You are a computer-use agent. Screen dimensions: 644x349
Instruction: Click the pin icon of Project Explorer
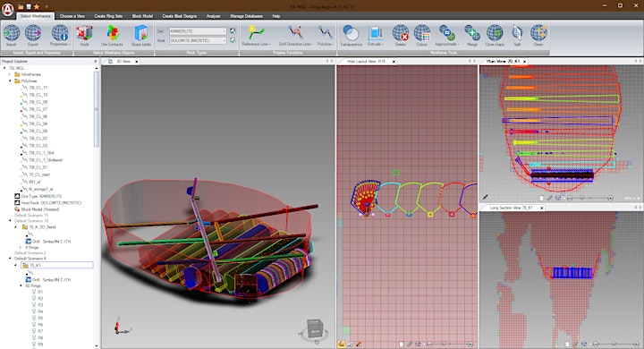coord(96,61)
